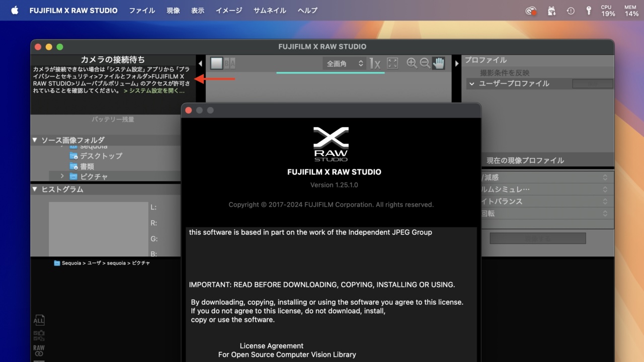Open the イメージ menu
This screenshot has height=362, width=644.
(229, 10)
